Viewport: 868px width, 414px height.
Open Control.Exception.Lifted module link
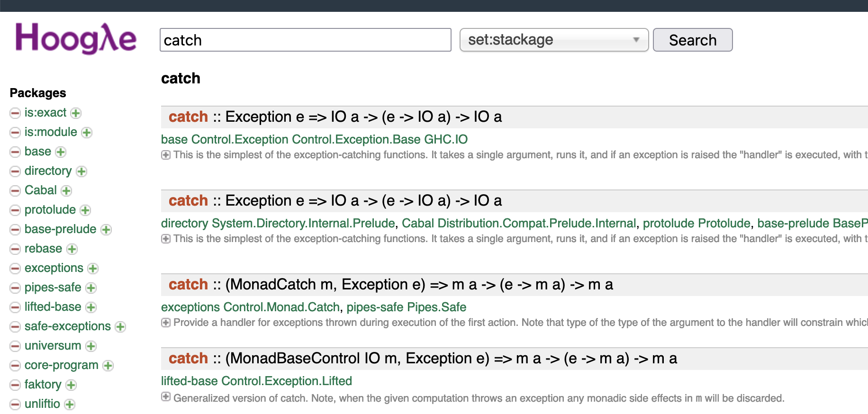(x=287, y=381)
